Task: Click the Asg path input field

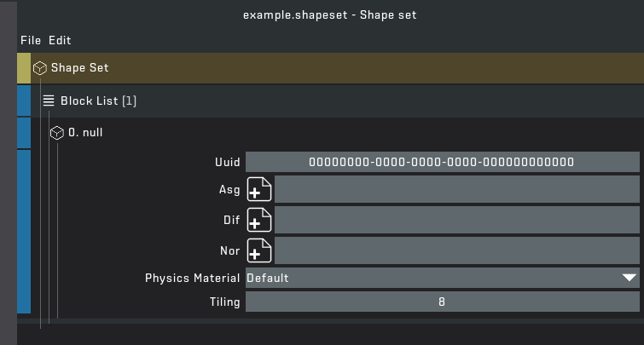Action: tap(456, 190)
